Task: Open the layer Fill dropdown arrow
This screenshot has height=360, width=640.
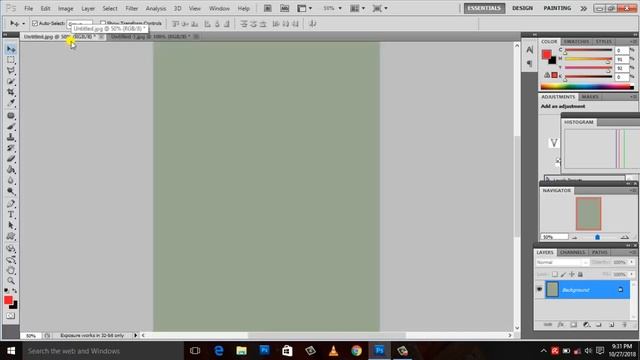Action: click(x=632, y=274)
